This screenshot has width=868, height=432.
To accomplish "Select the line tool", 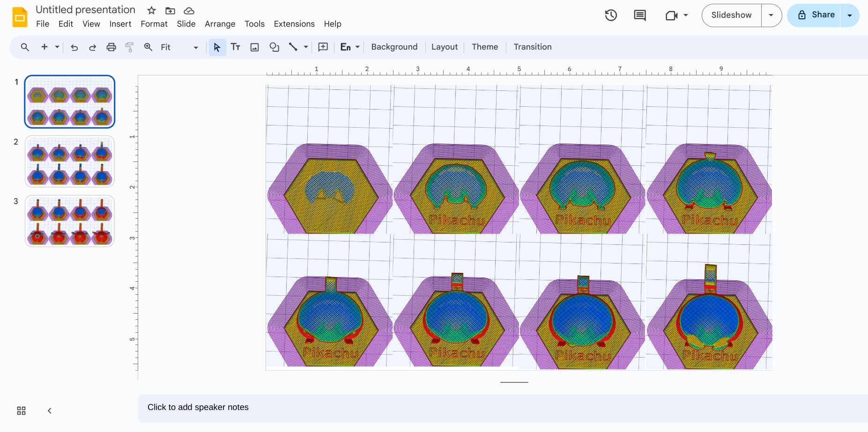I will [293, 47].
